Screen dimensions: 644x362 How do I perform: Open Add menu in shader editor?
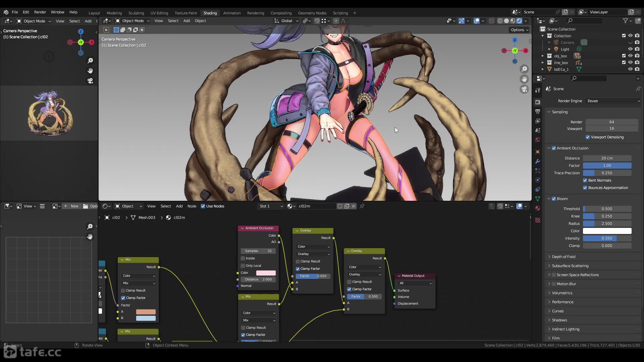[x=179, y=206]
